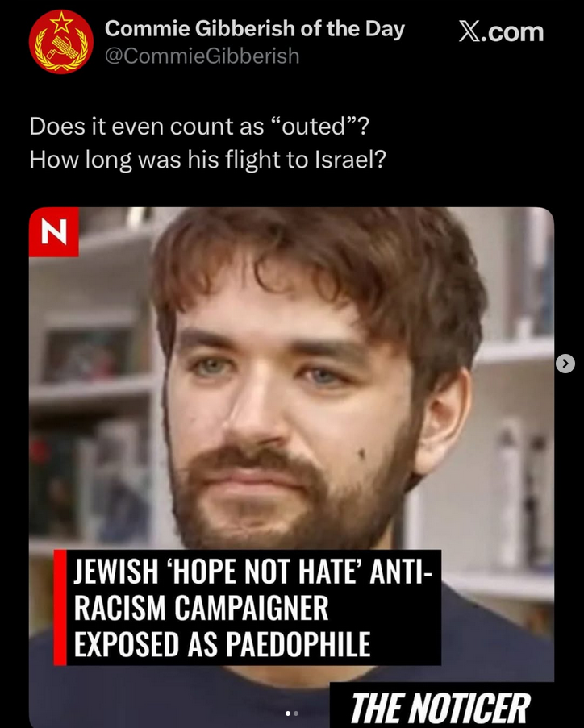This screenshot has width=584, height=728.
Task: Click the gold star atop avatar emblem
Action: tap(60, 21)
